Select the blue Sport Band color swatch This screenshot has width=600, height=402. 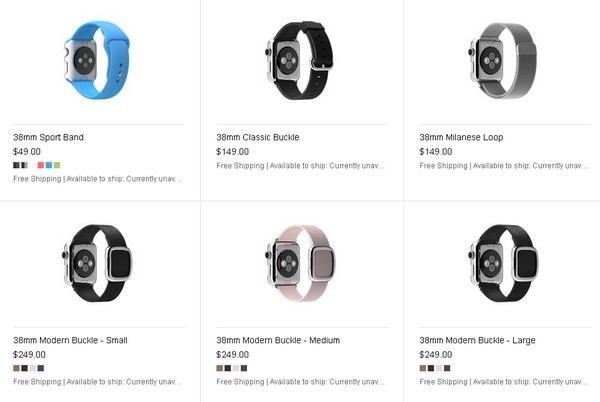click(x=49, y=165)
